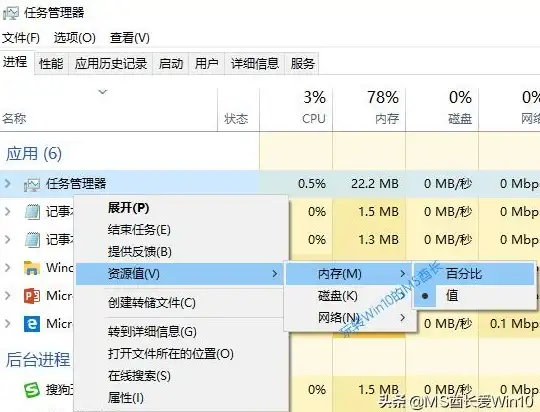The image size is (540, 412).
Task: Open the 文件(F) menu
Action: 21,38
